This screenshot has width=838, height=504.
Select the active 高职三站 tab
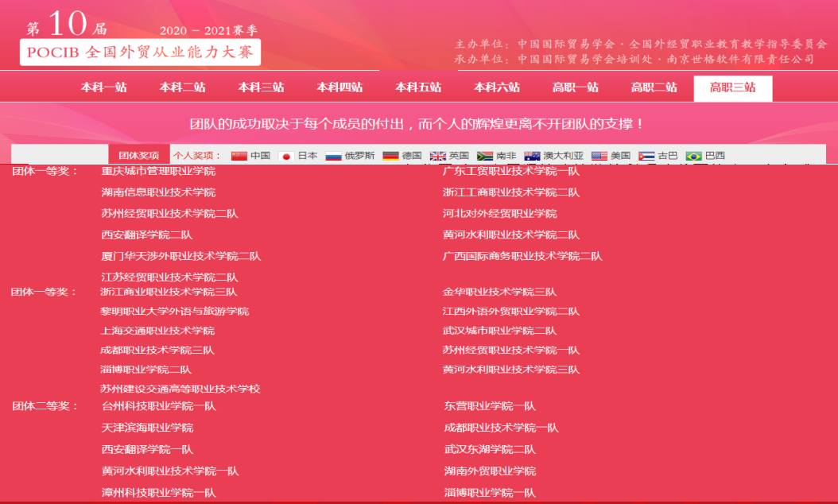click(733, 88)
